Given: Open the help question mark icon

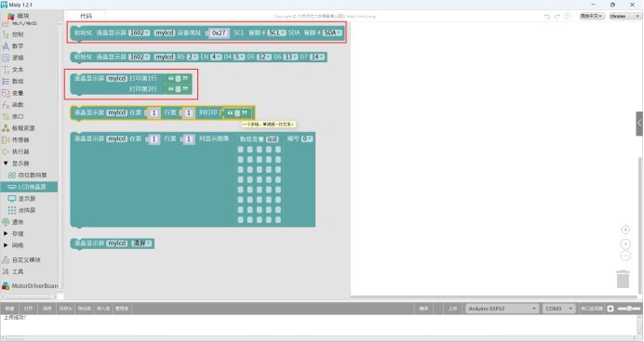Looking at the screenshot, I should pos(567,16).
